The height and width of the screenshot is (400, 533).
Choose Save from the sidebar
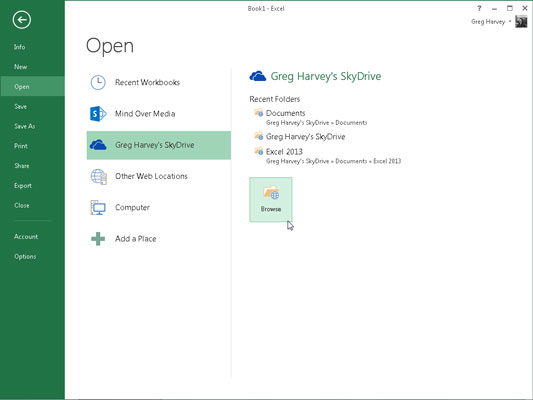click(x=20, y=106)
